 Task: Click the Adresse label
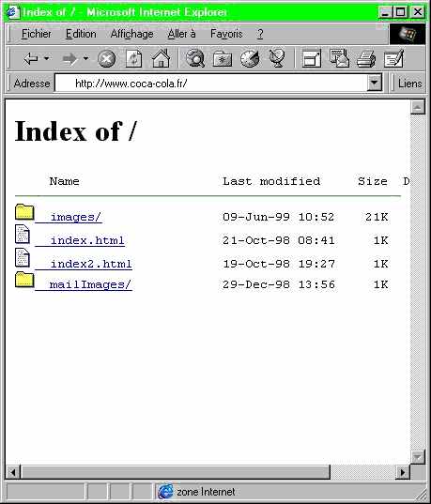pos(32,84)
